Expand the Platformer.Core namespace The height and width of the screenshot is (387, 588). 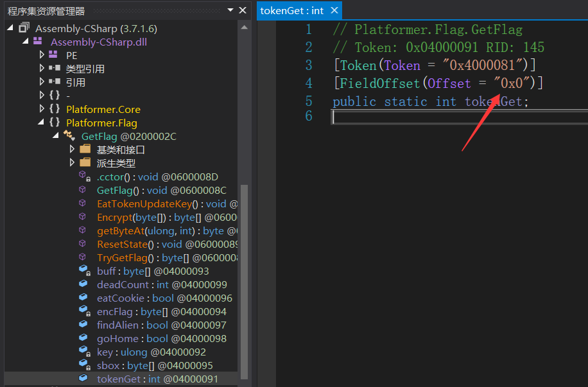tap(42, 108)
